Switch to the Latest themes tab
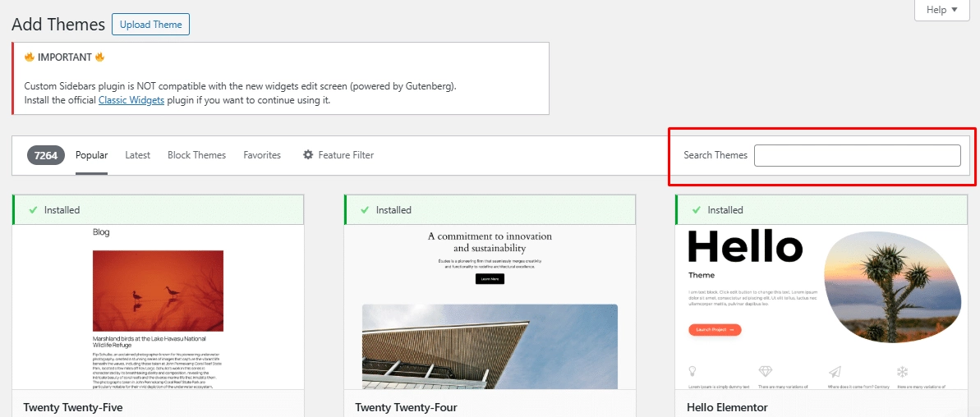The image size is (980, 417). pyautogui.click(x=137, y=155)
